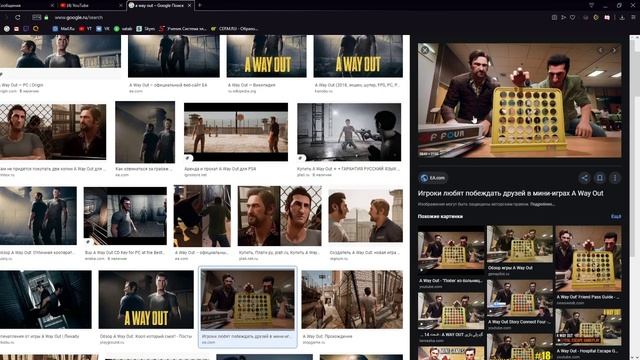Open the YT bookmark
The height and width of the screenshot is (360, 640).
tap(85, 29)
